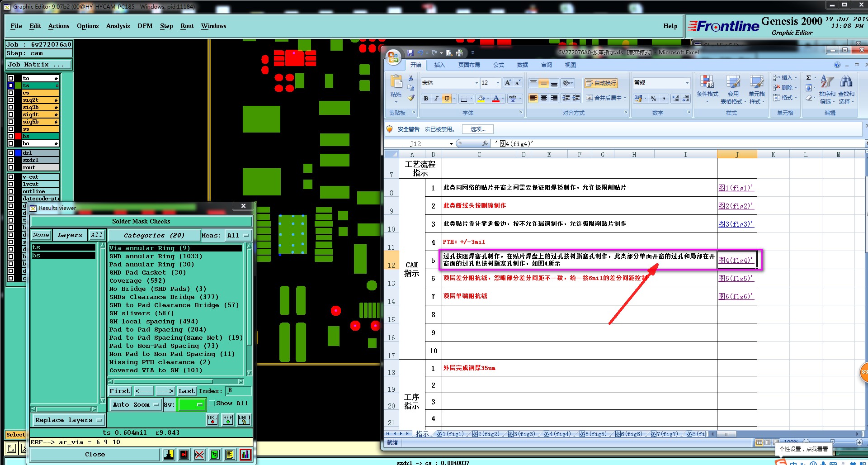The height and width of the screenshot is (465, 868).
Task: Click the crossed-out REF icon
Action: (199, 455)
